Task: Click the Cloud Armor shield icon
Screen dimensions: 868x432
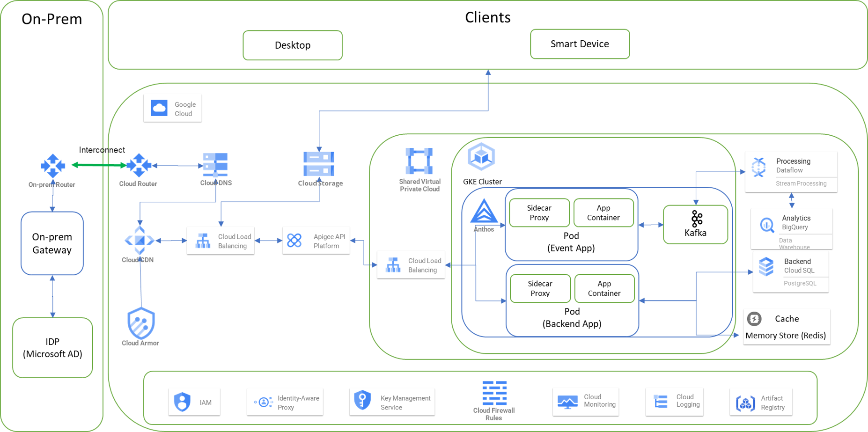Action: pyautogui.click(x=141, y=323)
